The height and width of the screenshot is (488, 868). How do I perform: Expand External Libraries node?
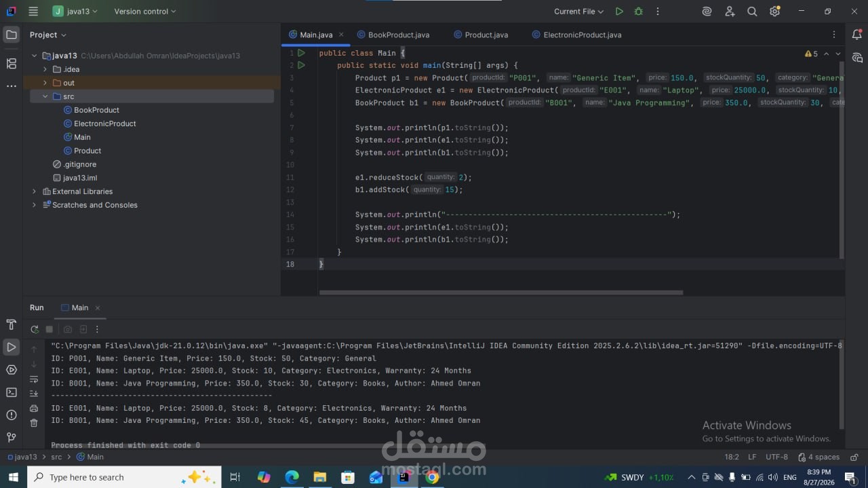(35, 191)
